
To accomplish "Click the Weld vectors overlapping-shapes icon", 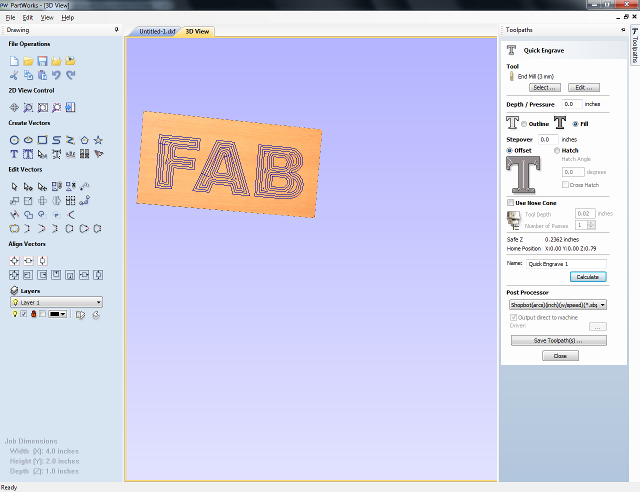I will (x=28, y=215).
